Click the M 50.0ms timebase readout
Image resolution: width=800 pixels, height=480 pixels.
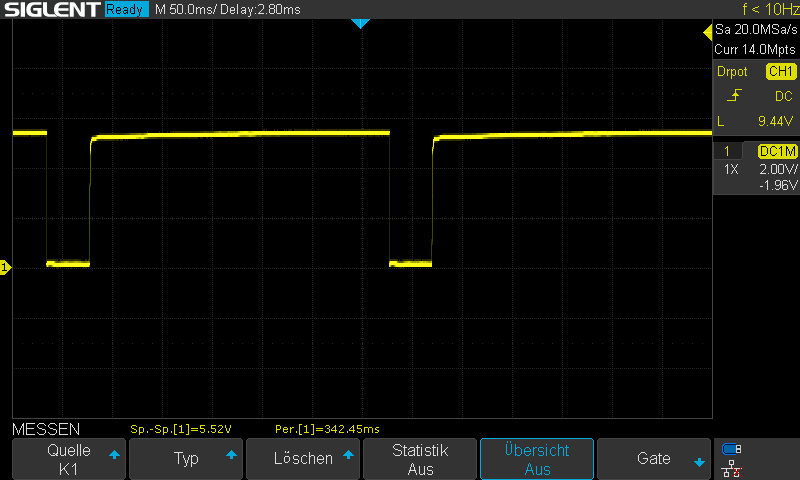click(186, 10)
